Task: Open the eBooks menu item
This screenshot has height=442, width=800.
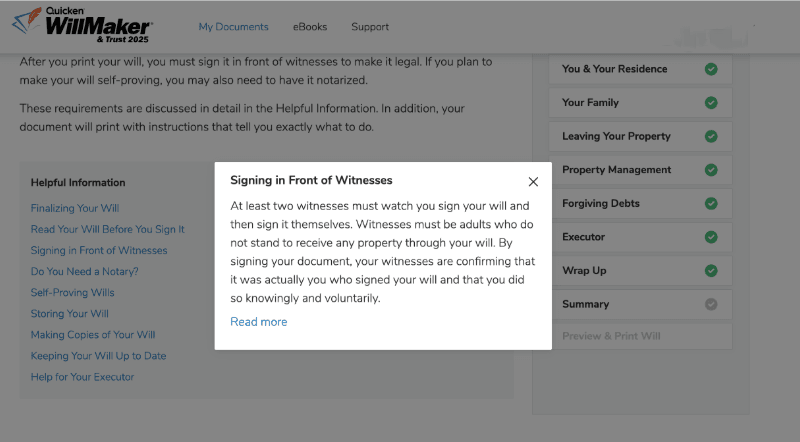Action: 310,27
